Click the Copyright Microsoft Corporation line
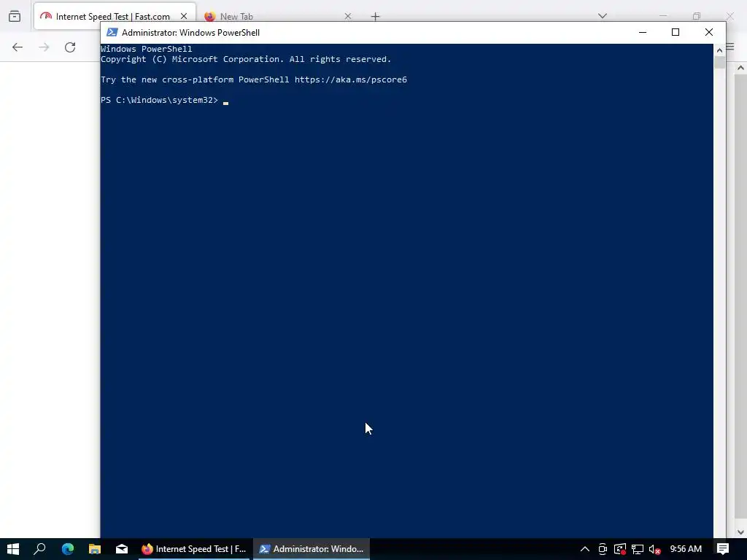The image size is (747, 560). tap(246, 59)
